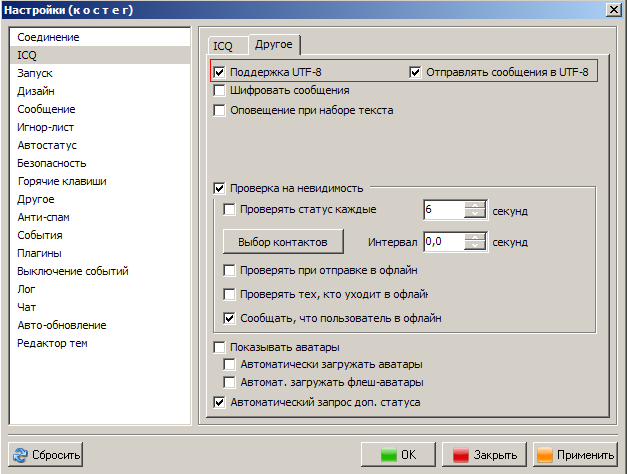Open Безопасность settings section
The height and width of the screenshot is (474, 627).
(x=100, y=163)
